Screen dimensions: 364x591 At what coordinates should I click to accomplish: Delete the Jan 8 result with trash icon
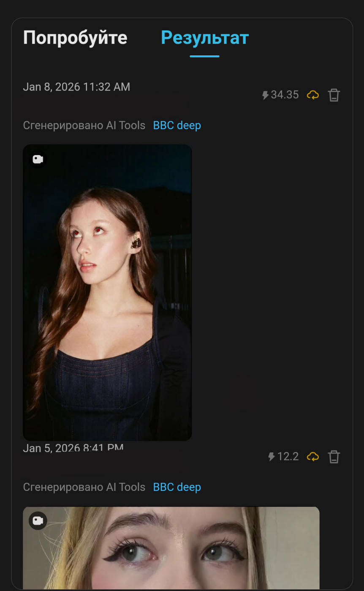[x=334, y=95]
